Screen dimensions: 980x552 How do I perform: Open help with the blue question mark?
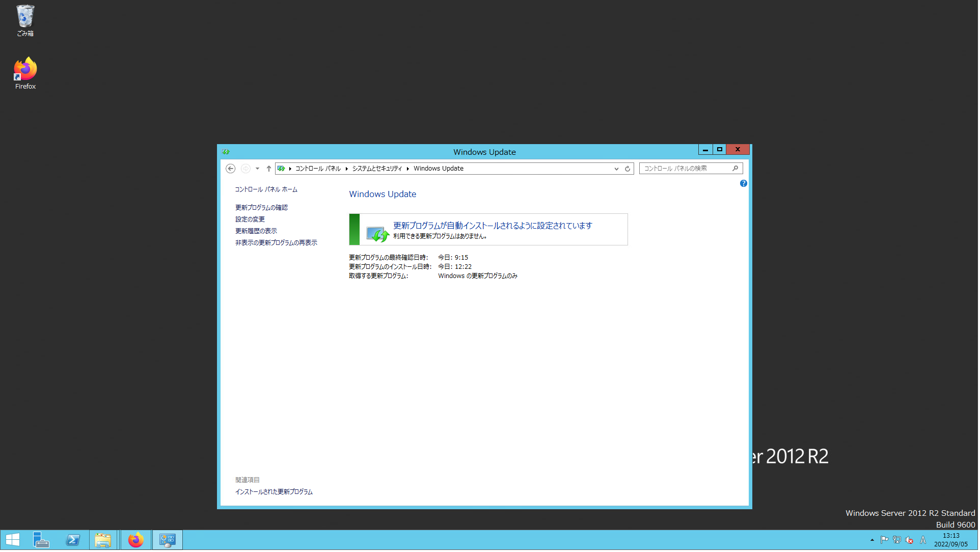pyautogui.click(x=745, y=184)
